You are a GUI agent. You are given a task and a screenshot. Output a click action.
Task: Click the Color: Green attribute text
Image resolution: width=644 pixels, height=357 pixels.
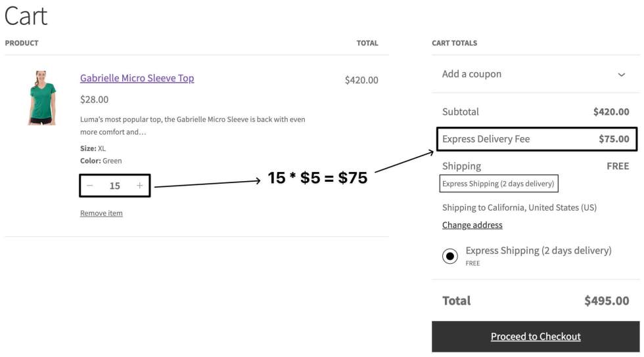pos(101,161)
